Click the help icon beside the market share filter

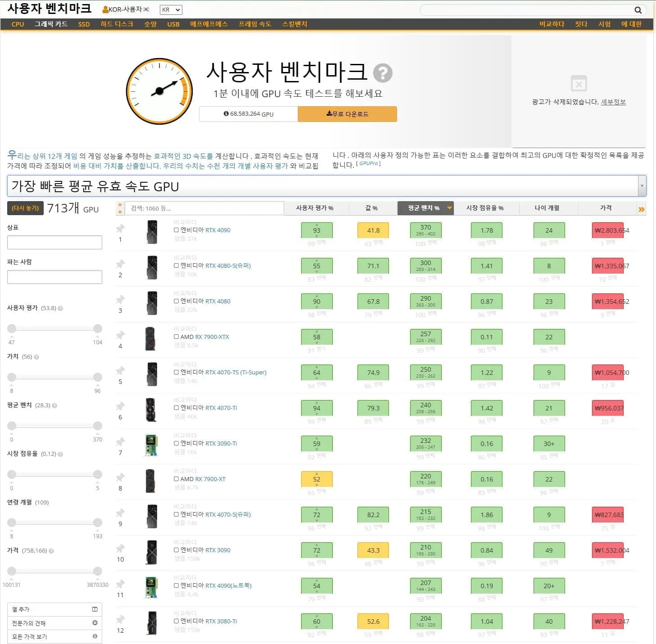(60, 454)
